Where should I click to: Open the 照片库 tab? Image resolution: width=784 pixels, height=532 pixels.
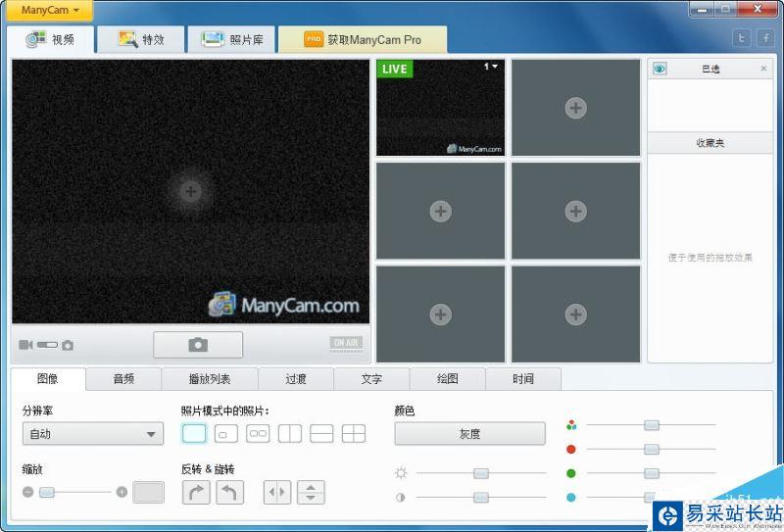(x=231, y=39)
